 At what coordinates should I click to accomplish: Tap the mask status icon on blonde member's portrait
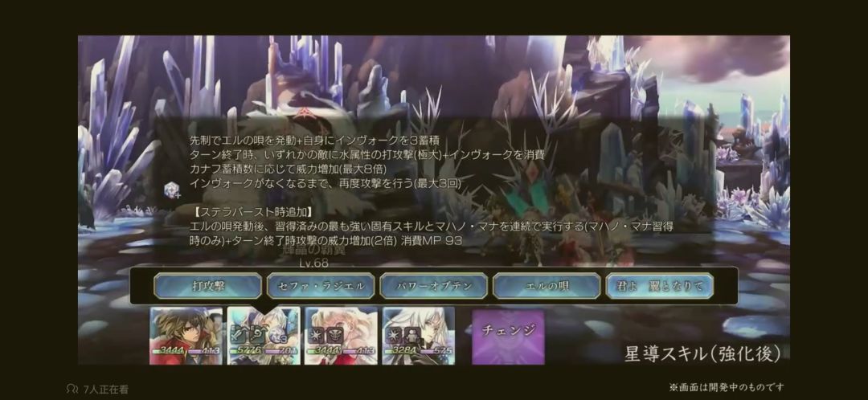pyautogui.click(x=334, y=335)
